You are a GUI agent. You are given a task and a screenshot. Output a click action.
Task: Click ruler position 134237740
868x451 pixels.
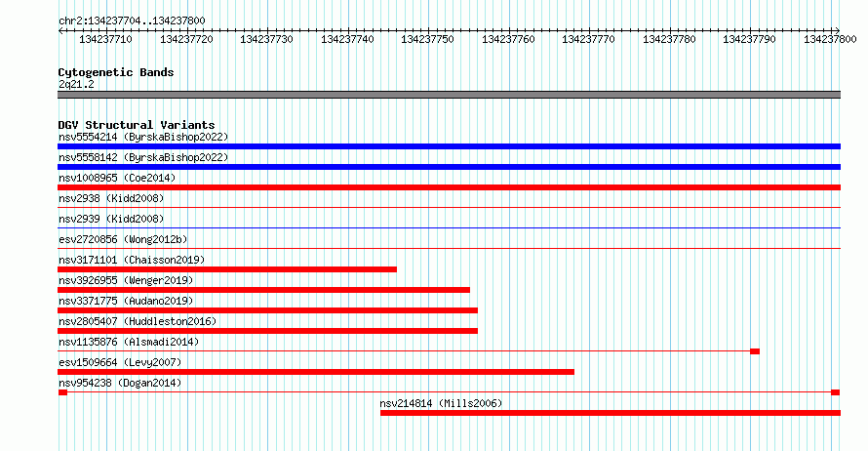pos(347,39)
